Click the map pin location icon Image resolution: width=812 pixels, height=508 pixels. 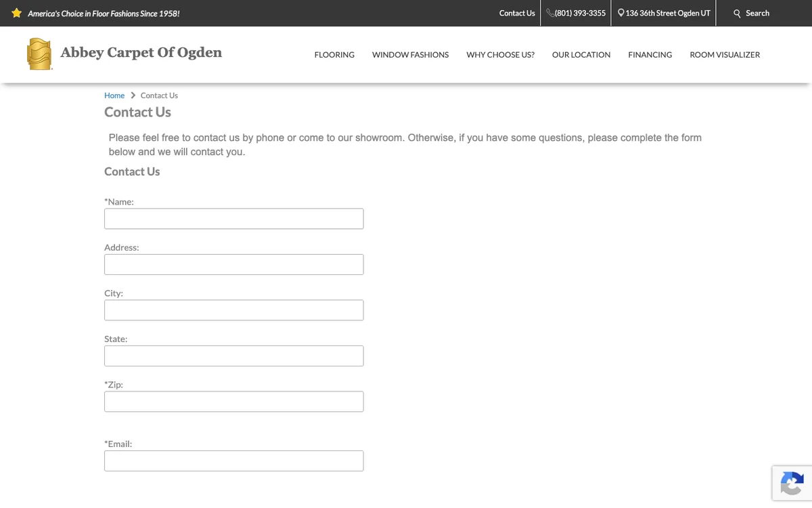point(621,13)
